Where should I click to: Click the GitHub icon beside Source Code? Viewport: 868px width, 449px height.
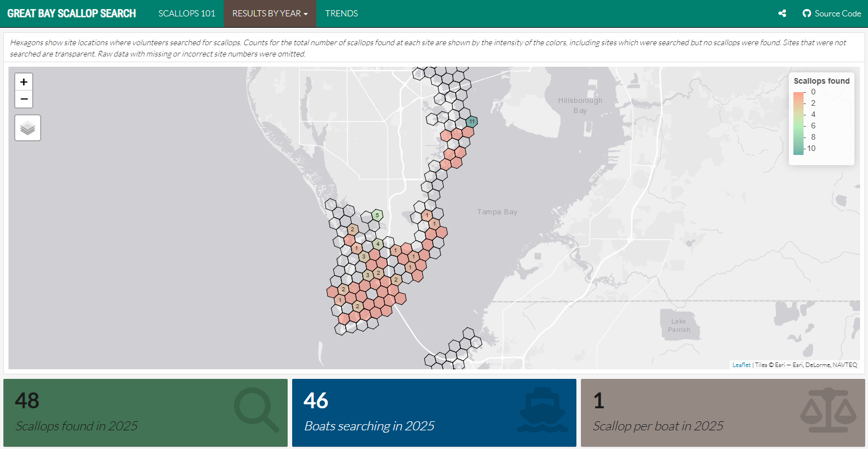tap(806, 14)
